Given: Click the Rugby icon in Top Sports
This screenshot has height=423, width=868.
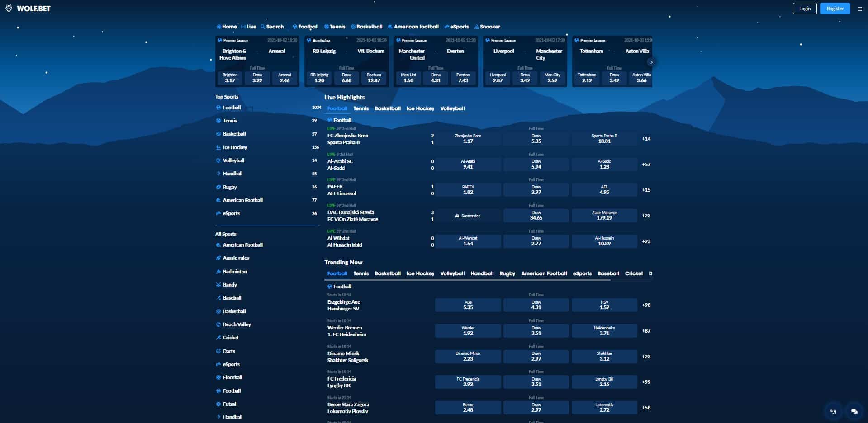Looking at the screenshot, I should tap(218, 187).
